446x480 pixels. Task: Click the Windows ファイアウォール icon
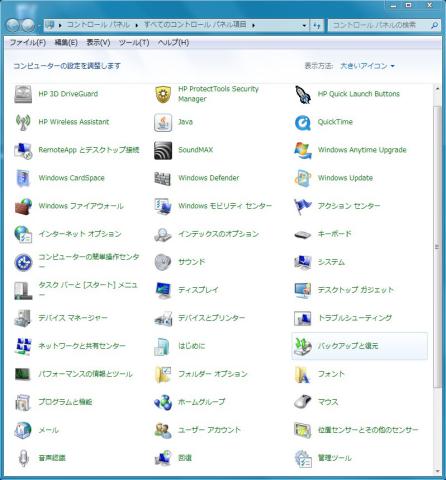[23, 206]
